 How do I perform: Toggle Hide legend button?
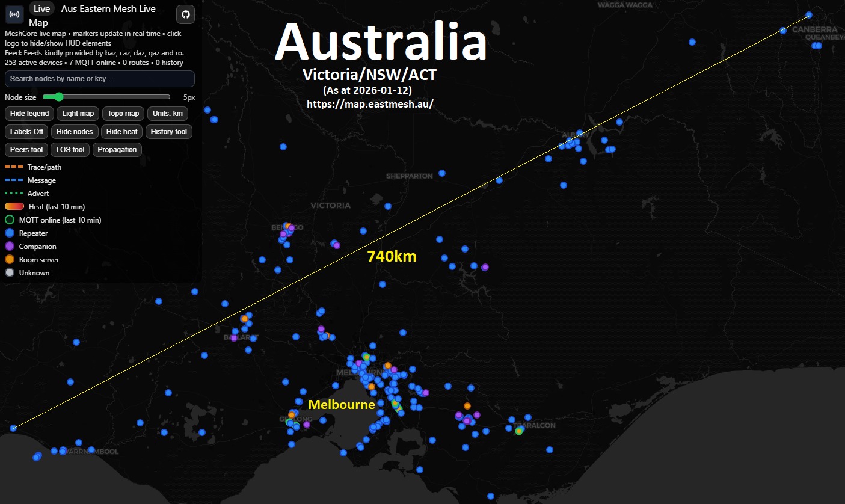(x=29, y=114)
